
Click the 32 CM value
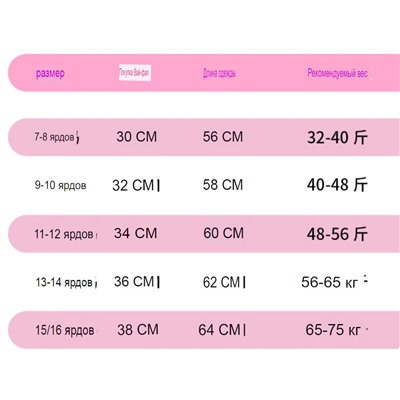click(x=133, y=185)
